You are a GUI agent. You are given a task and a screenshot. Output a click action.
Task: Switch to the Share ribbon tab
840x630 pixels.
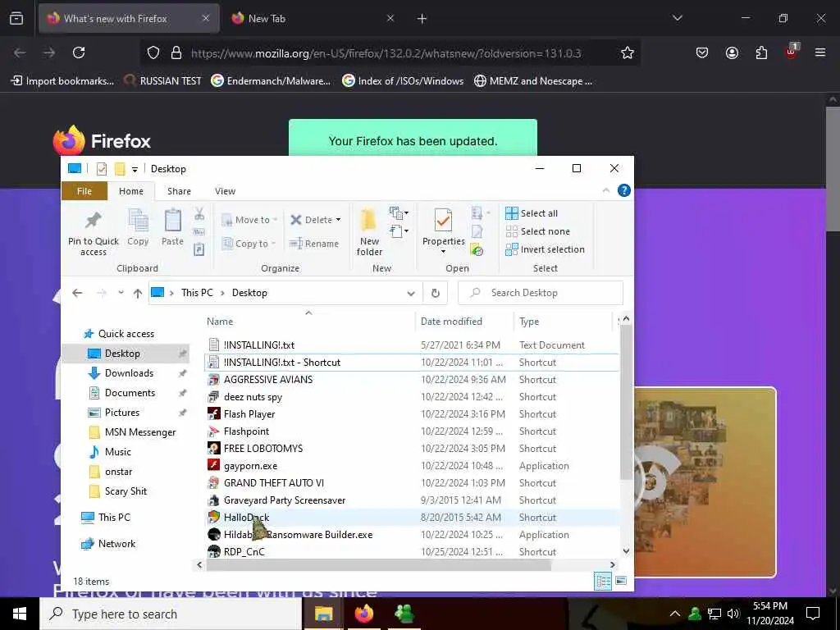click(179, 191)
